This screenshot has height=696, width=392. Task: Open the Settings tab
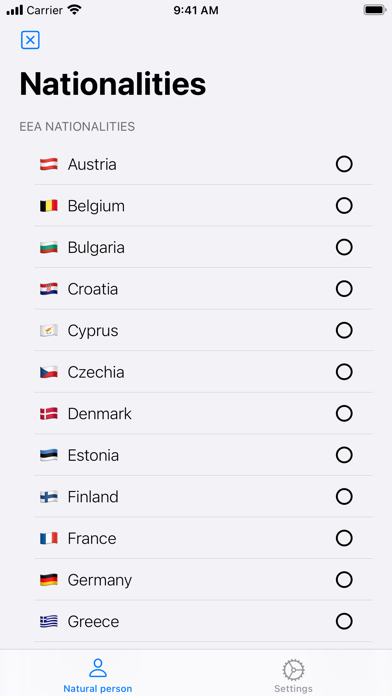[x=293, y=675]
